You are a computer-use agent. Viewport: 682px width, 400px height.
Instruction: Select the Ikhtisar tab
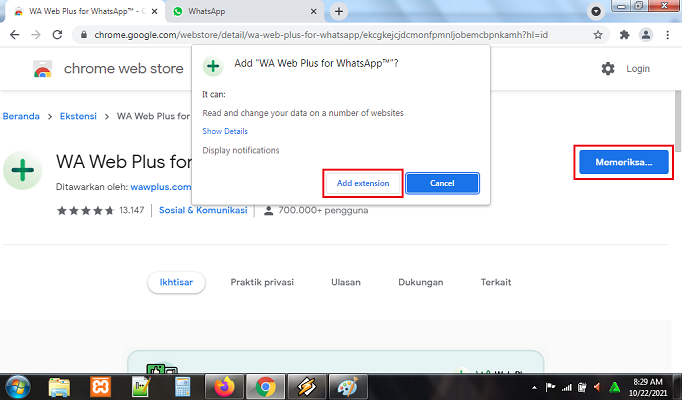click(x=176, y=282)
